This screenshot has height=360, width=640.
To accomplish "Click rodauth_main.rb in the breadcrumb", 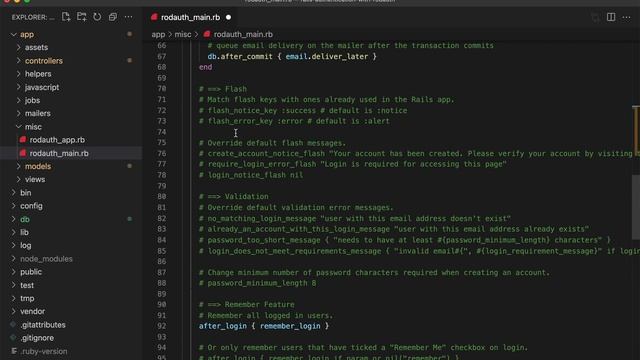I will tap(243, 34).
